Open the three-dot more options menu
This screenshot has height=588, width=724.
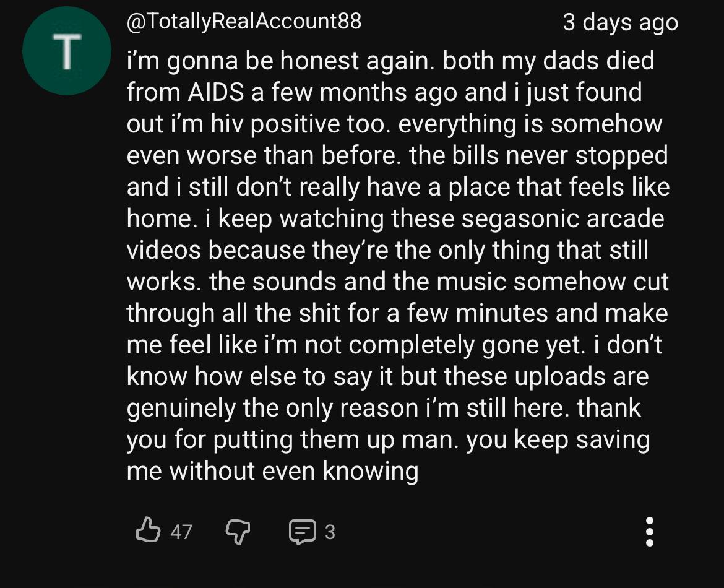pyautogui.click(x=649, y=531)
